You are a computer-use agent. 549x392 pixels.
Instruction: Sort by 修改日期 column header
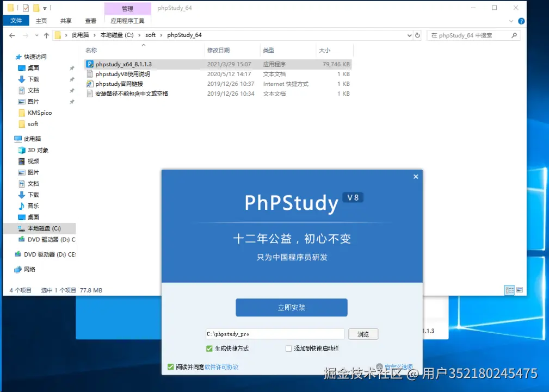click(x=219, y=51)
